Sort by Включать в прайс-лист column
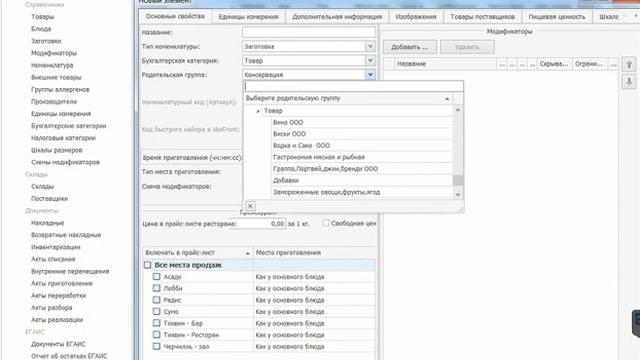640x360 pixels. [x=198, y=253]
